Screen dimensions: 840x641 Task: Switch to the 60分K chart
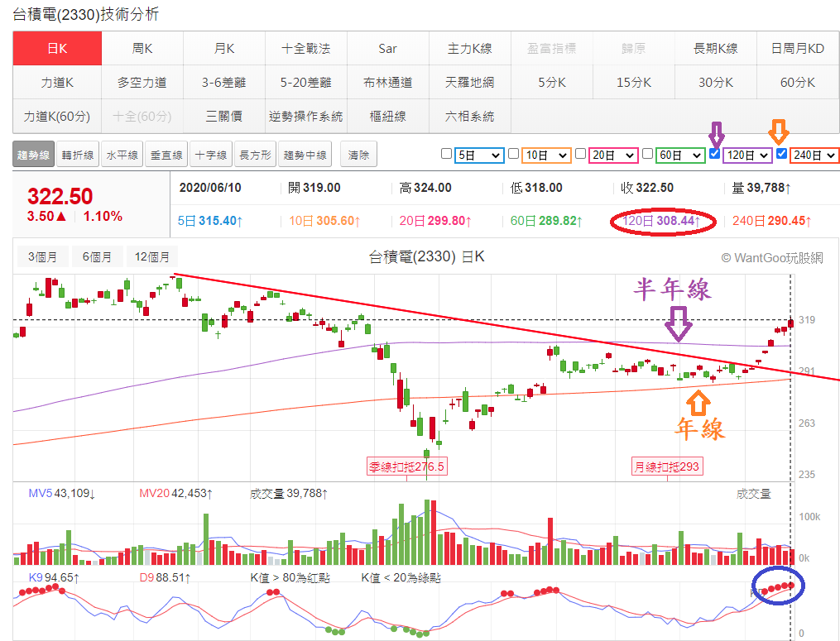coord(799,82)
